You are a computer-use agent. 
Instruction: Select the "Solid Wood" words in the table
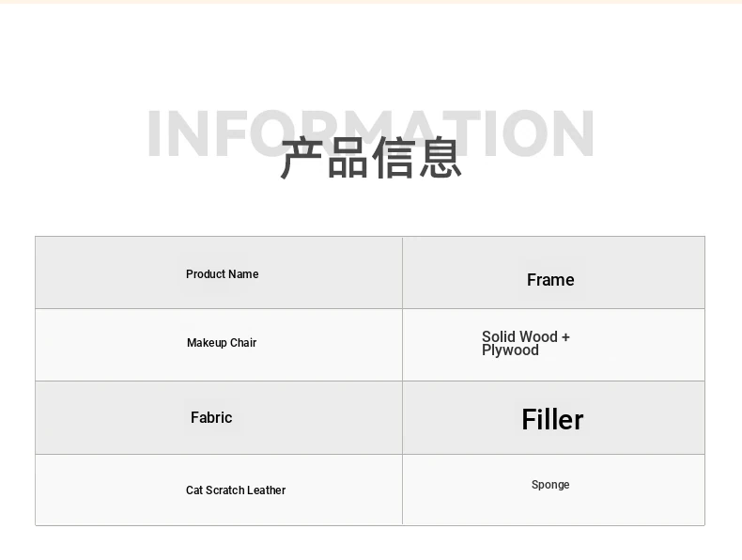pyautogui.click(x=519, y=336)
